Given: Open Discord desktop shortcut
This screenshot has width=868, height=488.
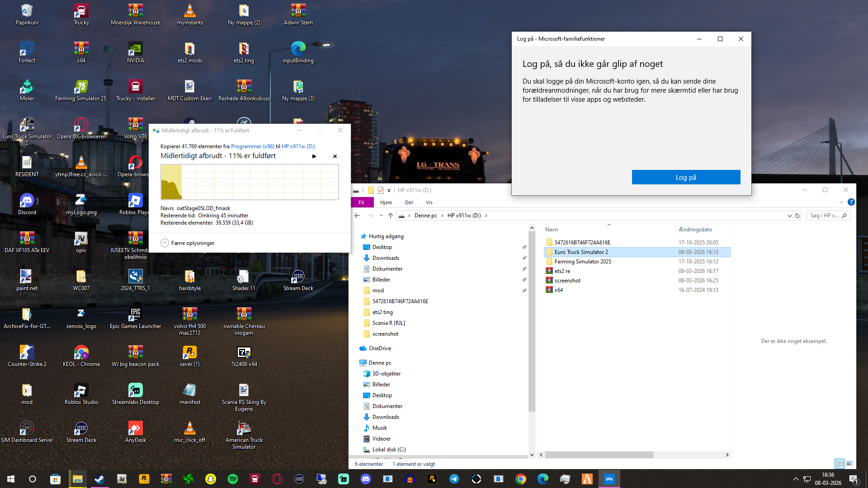Looking at the screenshot, I should tap(27, 204).
